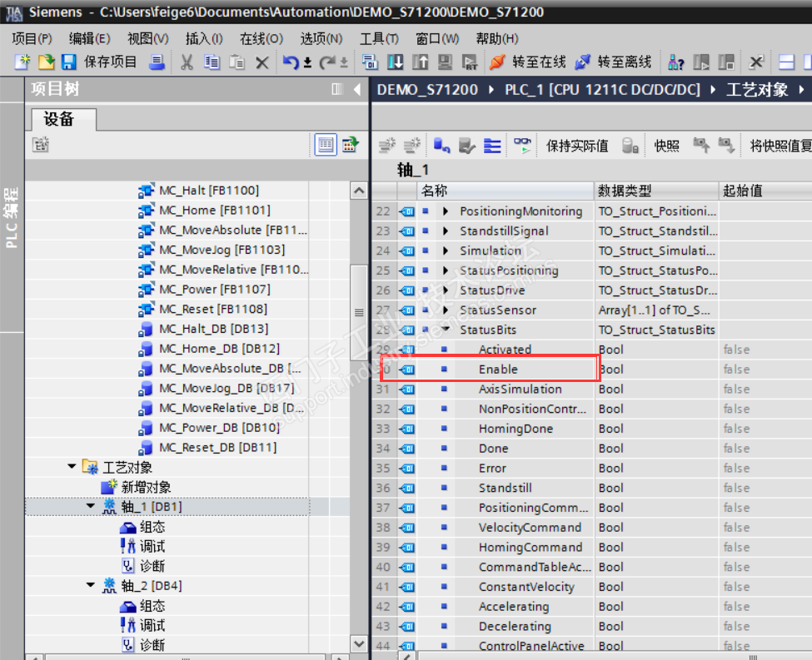Click the MC_Reset_DB [DB11] database icon
The height and width of the screenshot is (660, 812).
tap(146, 448)
